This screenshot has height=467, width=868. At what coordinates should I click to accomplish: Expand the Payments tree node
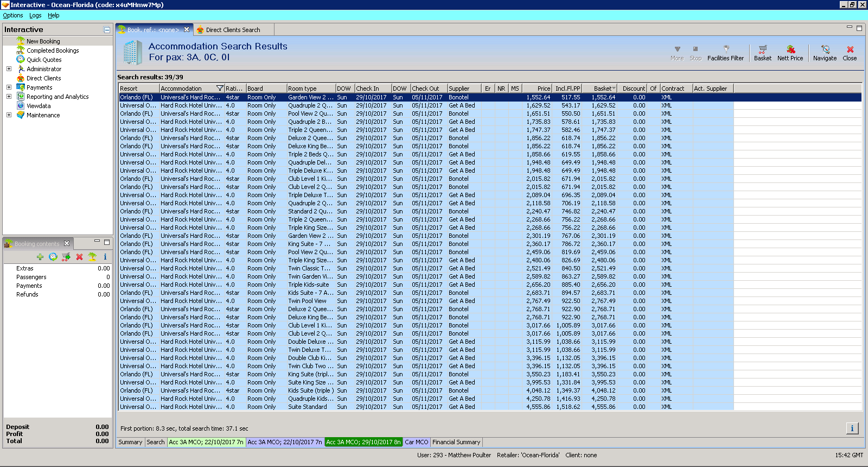[9, 87]
